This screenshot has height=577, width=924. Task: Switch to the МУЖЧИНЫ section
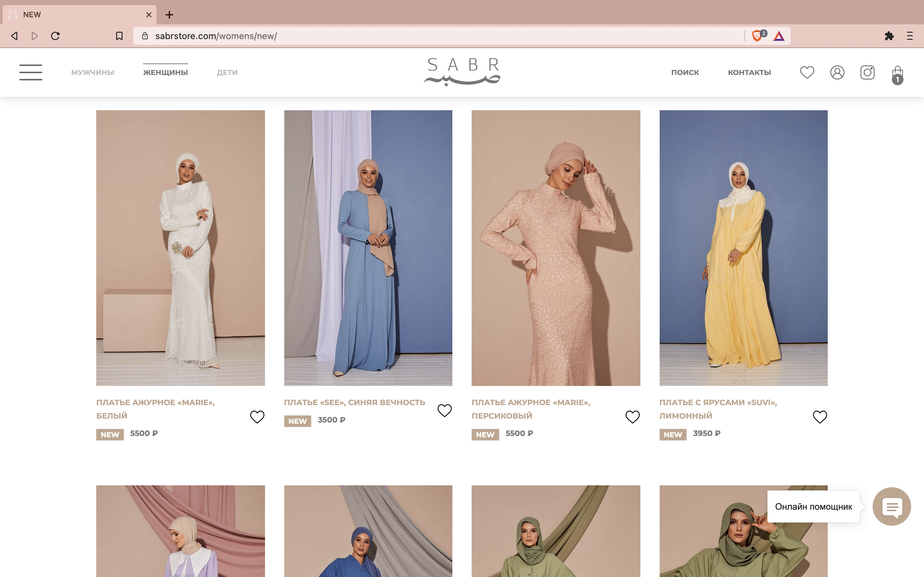click(x=93, y=72)
